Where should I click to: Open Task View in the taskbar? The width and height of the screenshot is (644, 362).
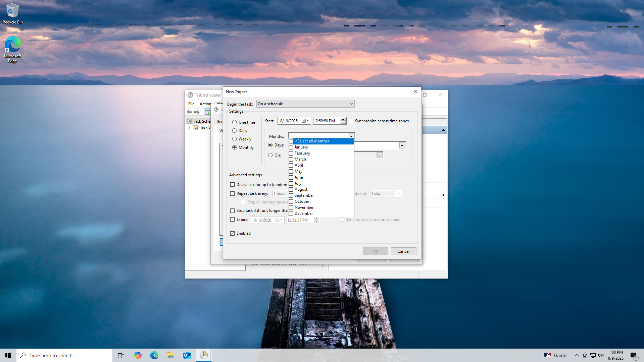(x=121, y=355)
